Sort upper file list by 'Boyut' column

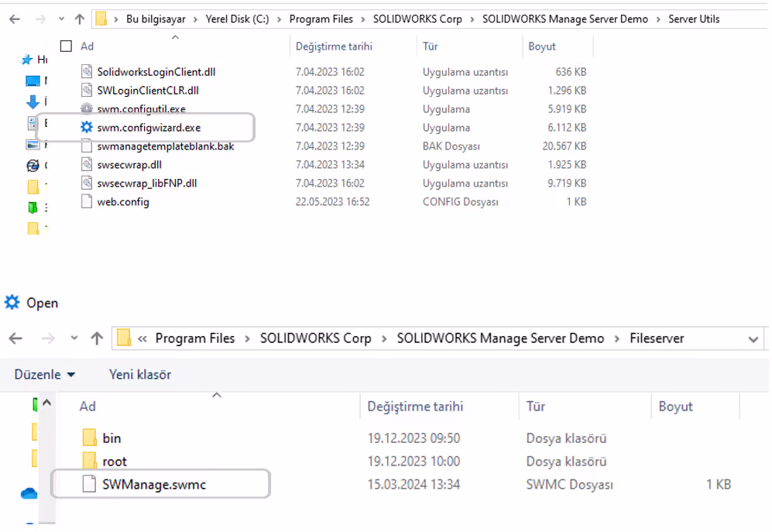(x=541, y=46)
